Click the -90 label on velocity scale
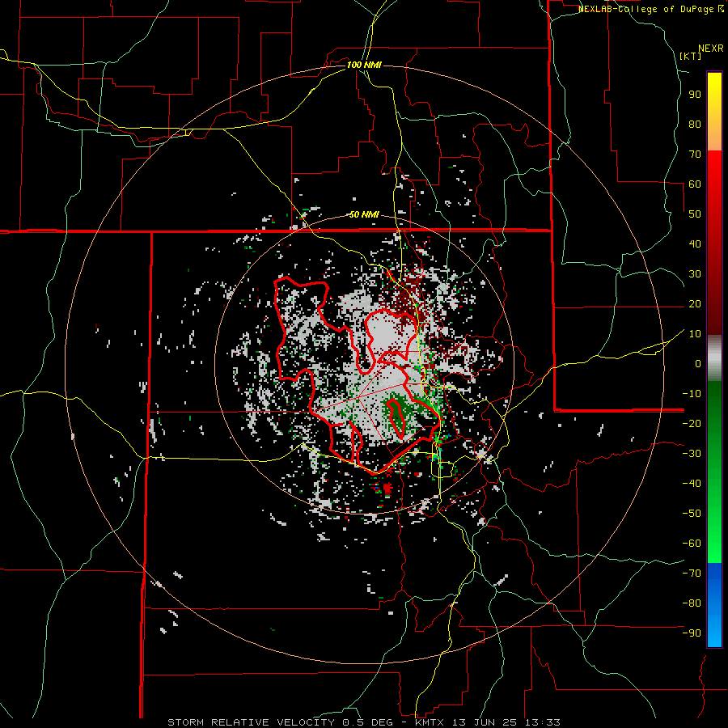Image resolution: width=728 pixels, height=728 pixels. [x=692, y=633]
